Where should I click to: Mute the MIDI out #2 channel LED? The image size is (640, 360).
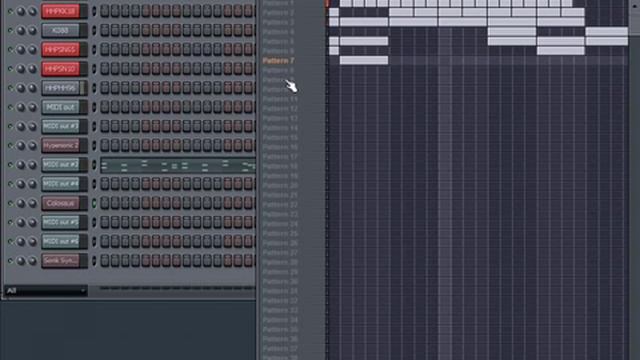(10, 165)
